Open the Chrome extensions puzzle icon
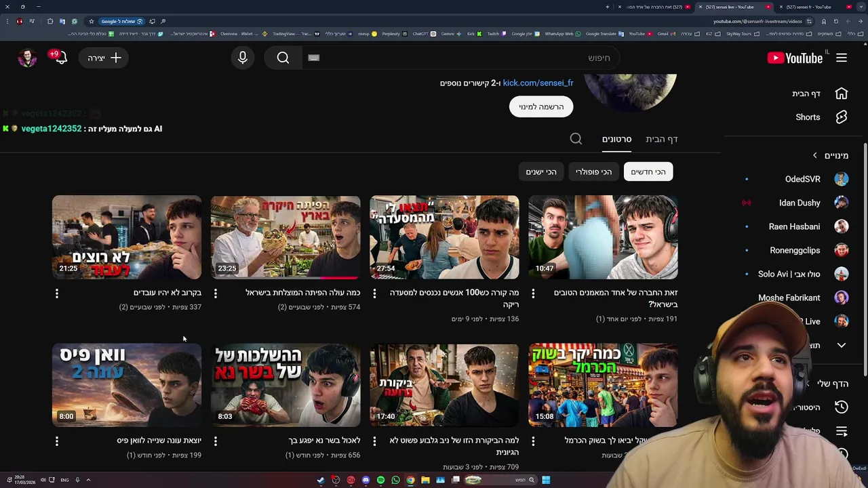 click(x=50, y=21)
